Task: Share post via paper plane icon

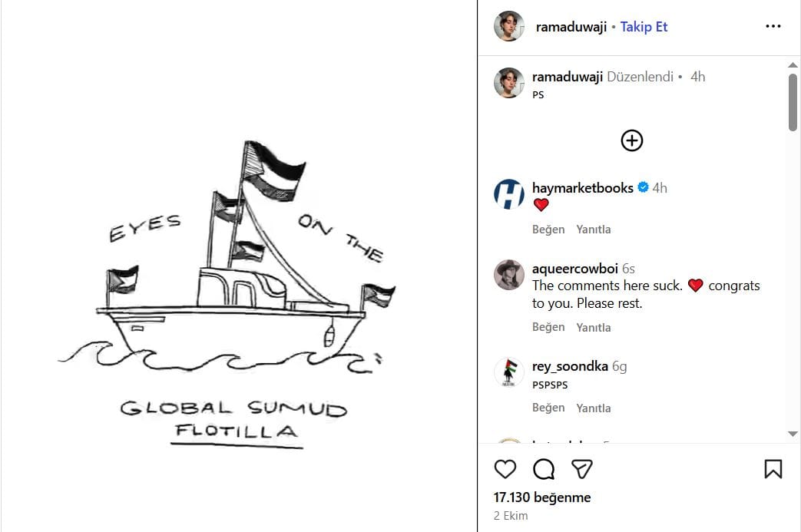Action: pos(582,469)
